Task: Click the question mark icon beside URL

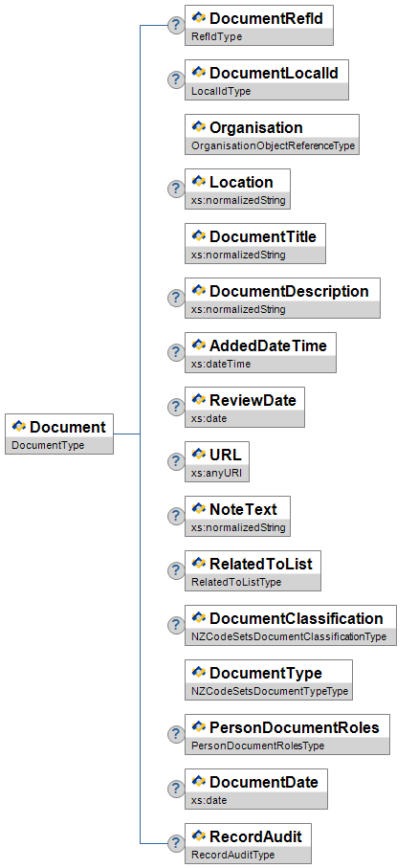Action: pyautogui.click(x=176, y=461)
